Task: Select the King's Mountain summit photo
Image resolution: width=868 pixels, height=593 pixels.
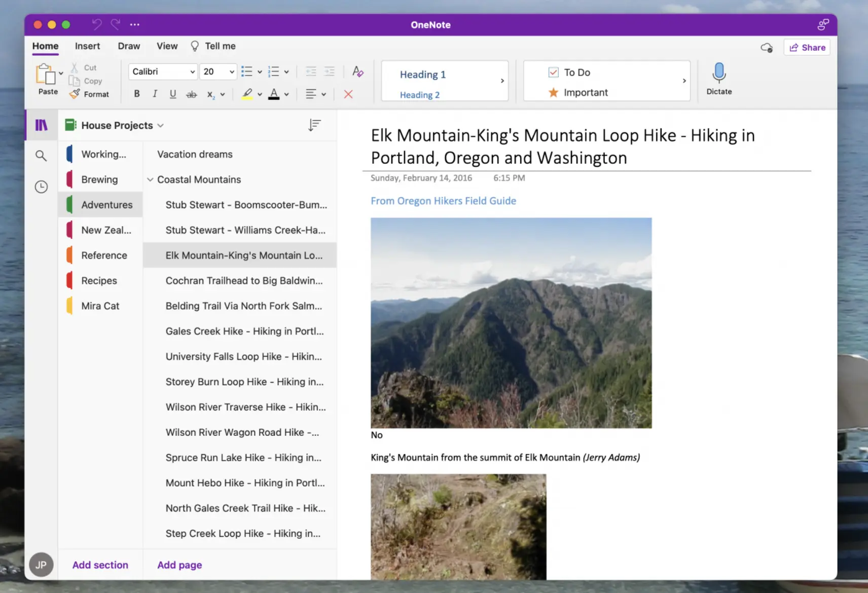Action: 511,323
